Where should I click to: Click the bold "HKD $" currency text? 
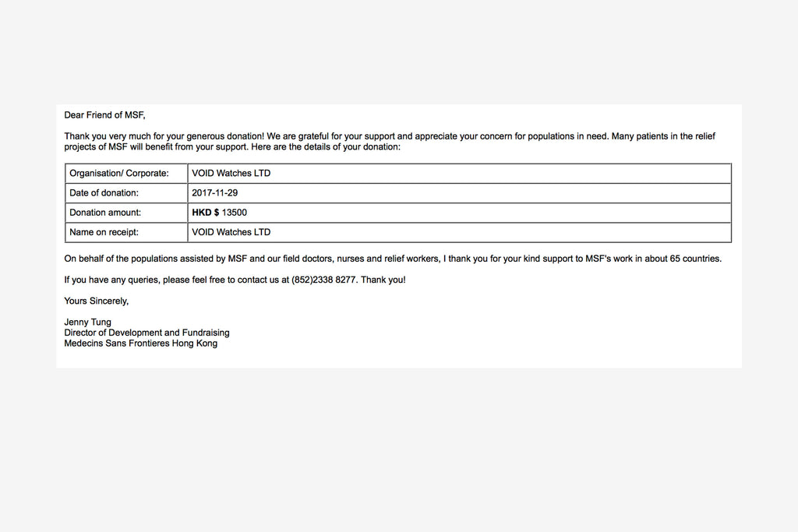click(x=206, y=213)
